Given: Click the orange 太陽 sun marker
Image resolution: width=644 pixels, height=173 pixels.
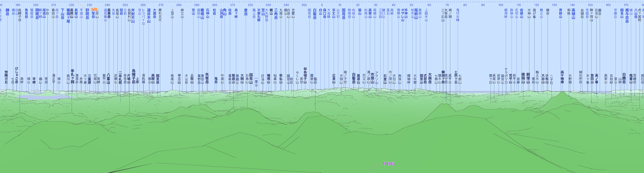Looking at the screenshot, I should point(94,10).
